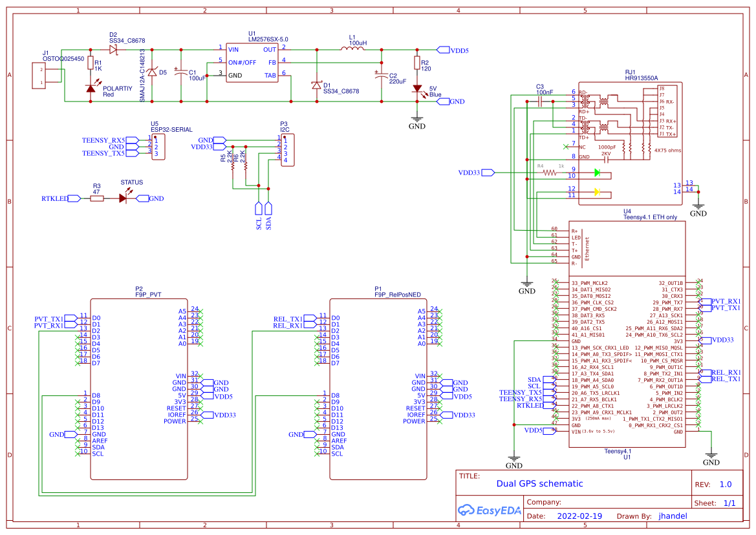Viewport: 756px width, 535px height.
Task: Select the ESP32-SERIAL header U5
Action: pyautogui.click(x=157, y=145)
